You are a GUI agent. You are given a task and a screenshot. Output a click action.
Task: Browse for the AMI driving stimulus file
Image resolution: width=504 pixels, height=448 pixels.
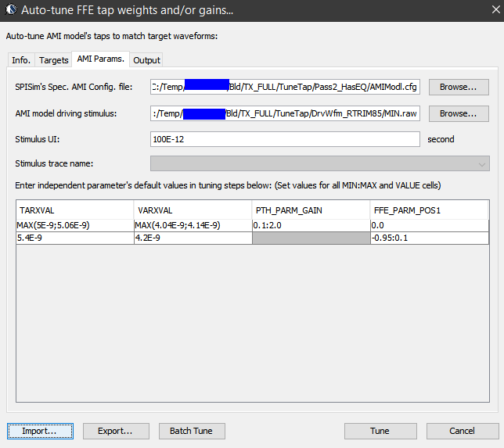click(x=458, y=113)
